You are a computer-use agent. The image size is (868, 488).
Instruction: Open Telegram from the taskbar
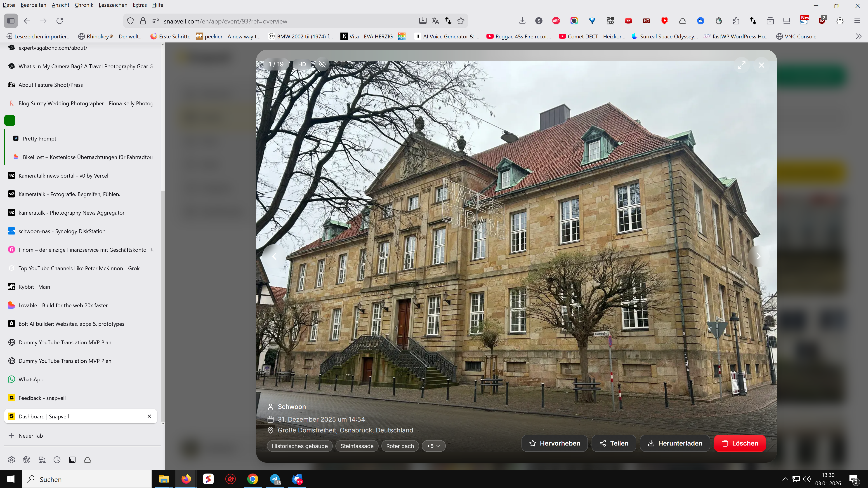coord(275,479)
